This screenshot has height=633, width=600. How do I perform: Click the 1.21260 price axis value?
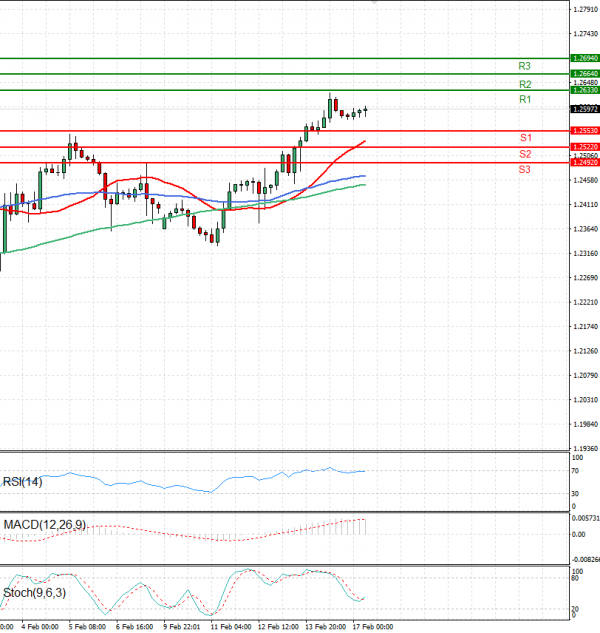(x=585, y=352)
